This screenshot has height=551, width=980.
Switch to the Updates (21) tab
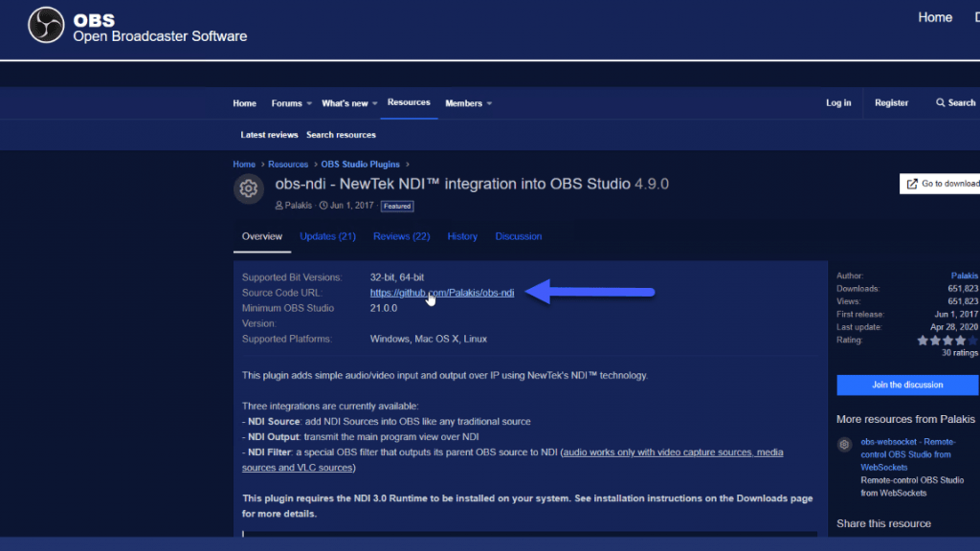click(327, 237)
